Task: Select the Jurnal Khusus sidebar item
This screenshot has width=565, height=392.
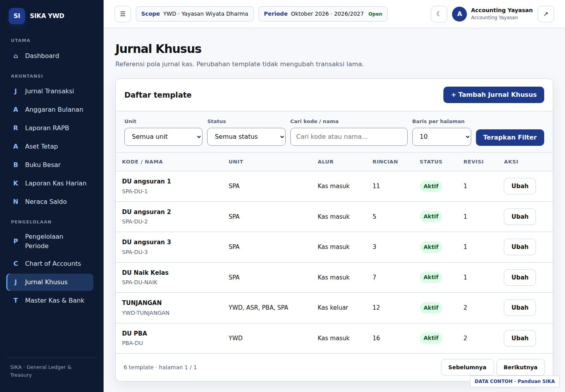Action: 50,282
